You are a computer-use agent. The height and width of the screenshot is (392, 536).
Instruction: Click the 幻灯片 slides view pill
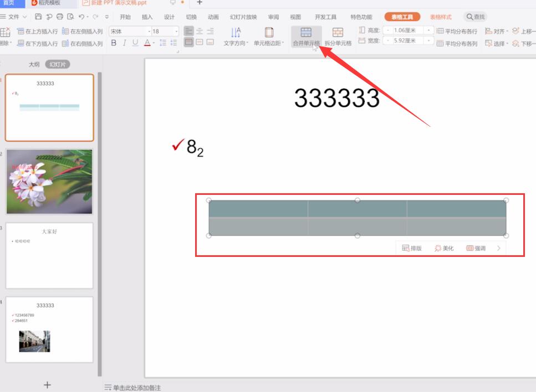tap(58, 64)
